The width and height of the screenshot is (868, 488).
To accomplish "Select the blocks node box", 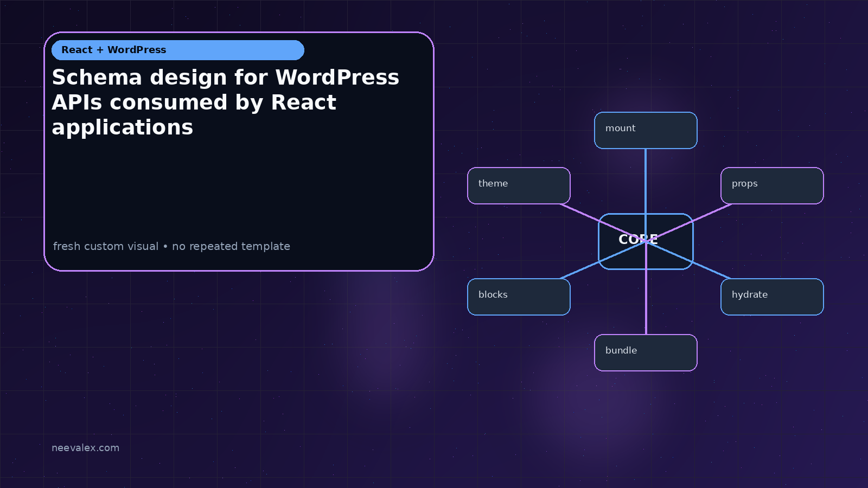I will (519, 297).
